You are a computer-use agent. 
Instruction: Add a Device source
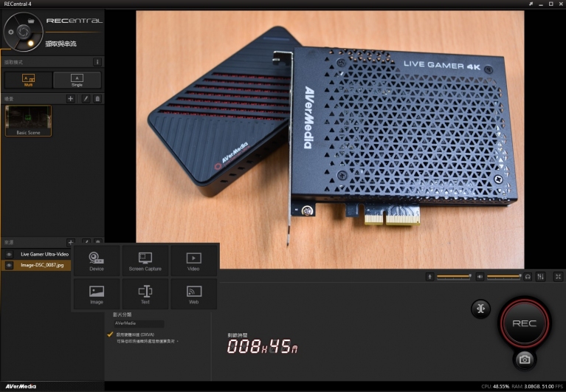97,261
